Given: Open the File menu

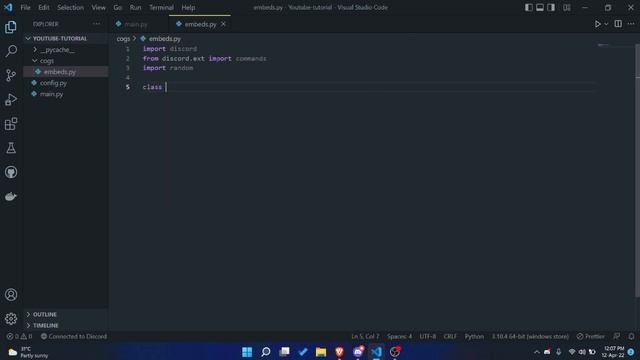Looking at the screenshot, I should 25,7.
